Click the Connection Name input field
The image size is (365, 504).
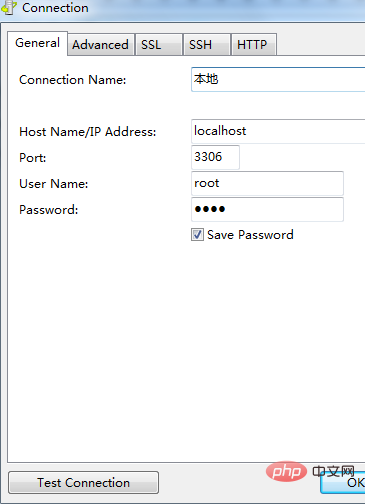(278, 79)
